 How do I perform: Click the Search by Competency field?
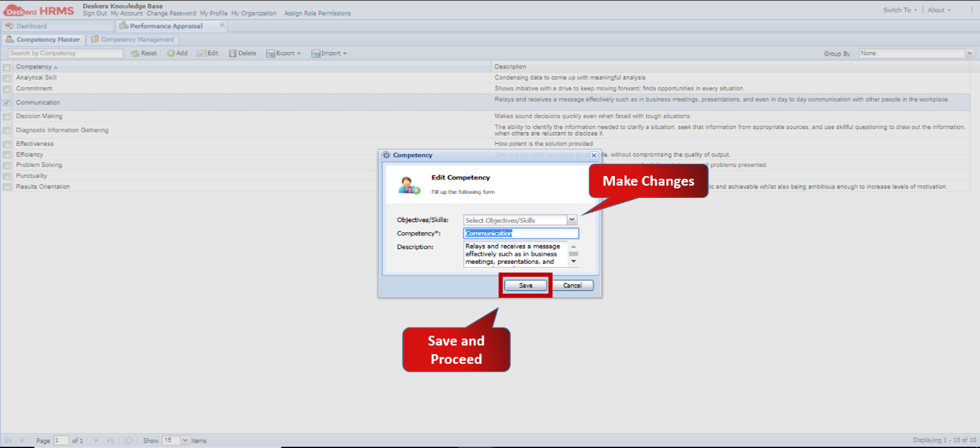click(x=65, y=53)
